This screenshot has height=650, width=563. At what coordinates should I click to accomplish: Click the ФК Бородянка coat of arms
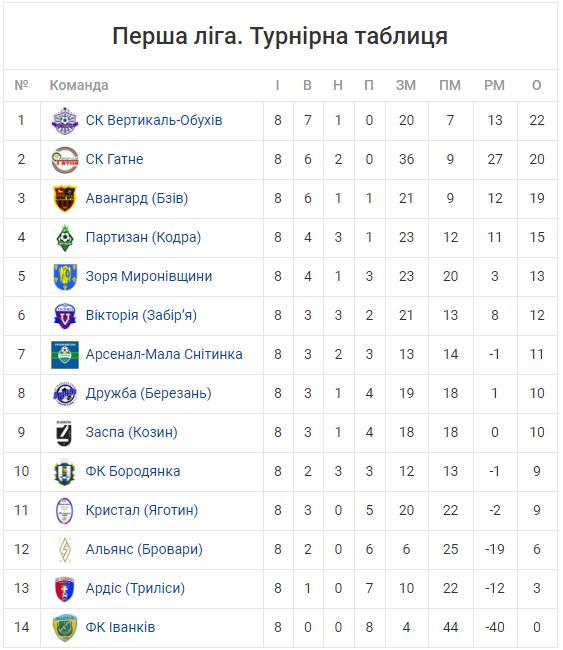point(65,472)
